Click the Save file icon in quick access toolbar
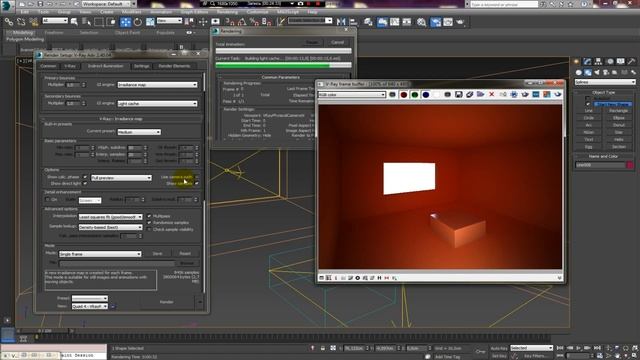Image resolution: width=640 pixels, height=360 pixels. 40,4
